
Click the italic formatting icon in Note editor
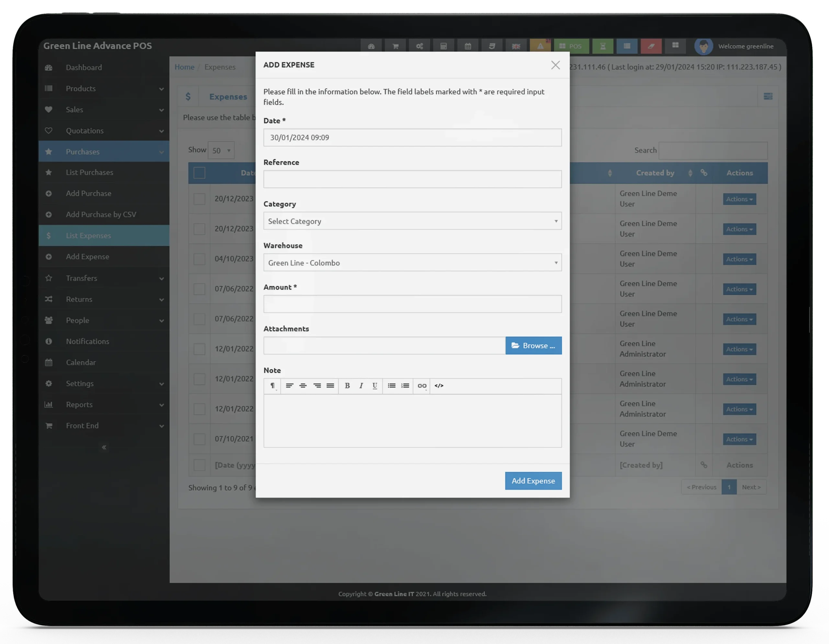[361, 385]
